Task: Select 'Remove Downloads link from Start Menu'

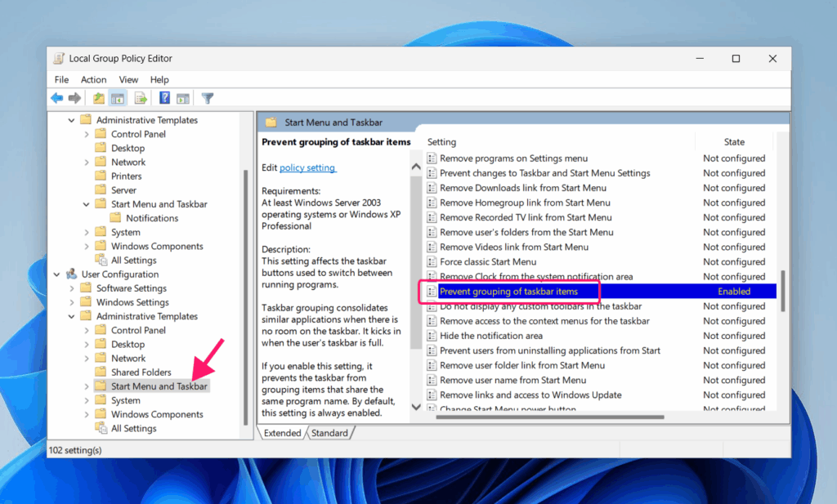Action: [x=523, y=188]
